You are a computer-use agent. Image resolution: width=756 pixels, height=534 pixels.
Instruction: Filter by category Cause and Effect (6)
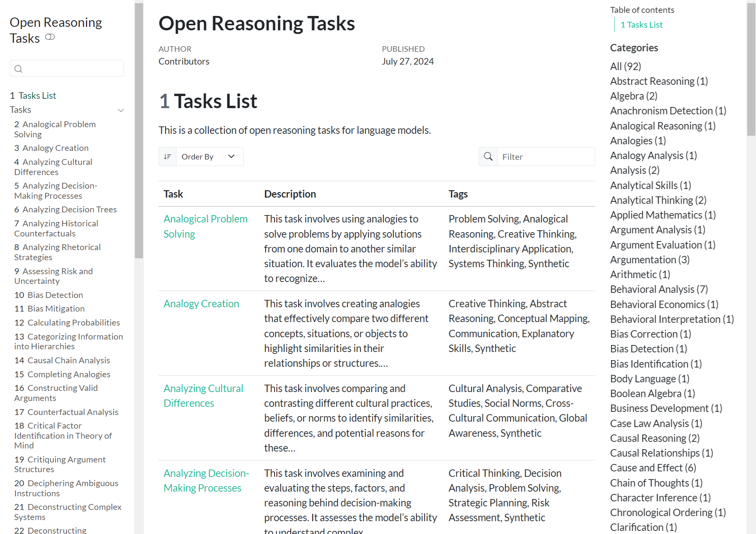(x=653, y=467)
